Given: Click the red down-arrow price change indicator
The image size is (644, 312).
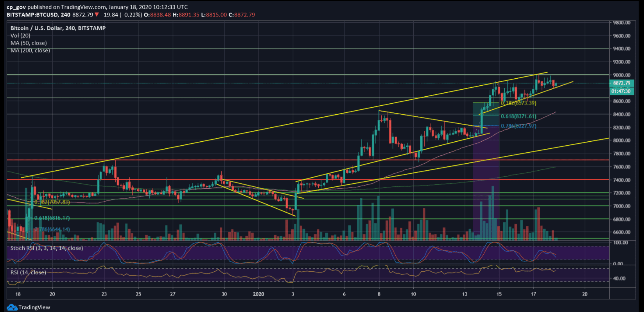Looking at the screenshot, I should pyautogui.click(x=97, y=15).
